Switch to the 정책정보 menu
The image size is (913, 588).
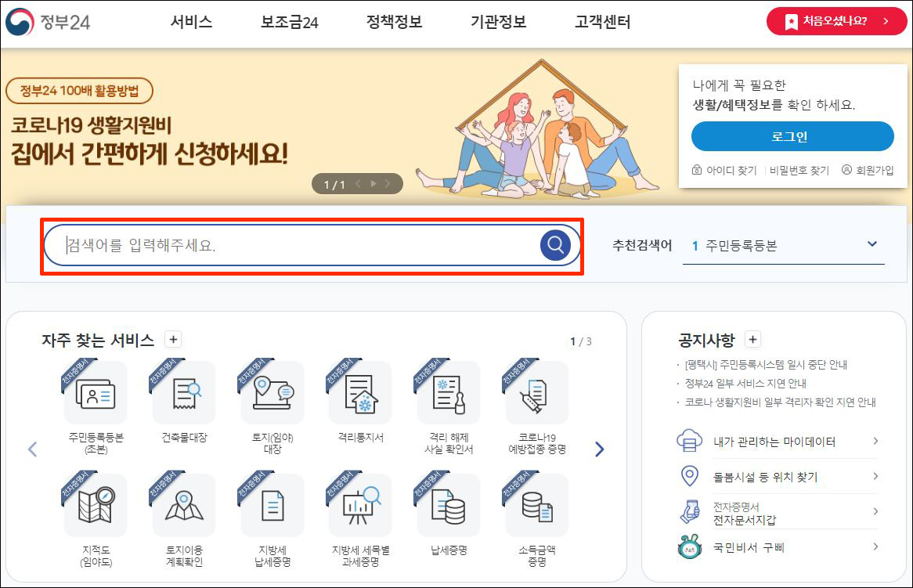(x=392, y=23)
